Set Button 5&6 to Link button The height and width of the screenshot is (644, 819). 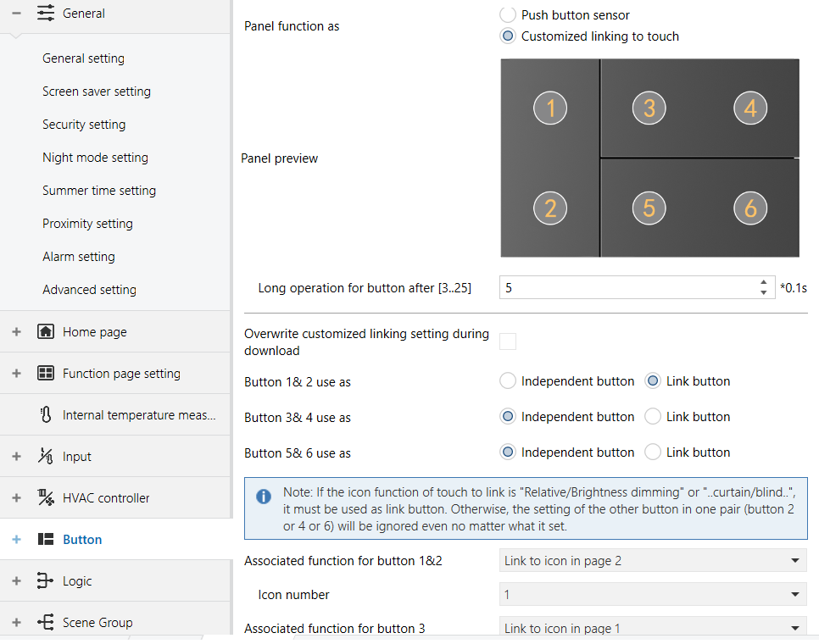[652, 452]
